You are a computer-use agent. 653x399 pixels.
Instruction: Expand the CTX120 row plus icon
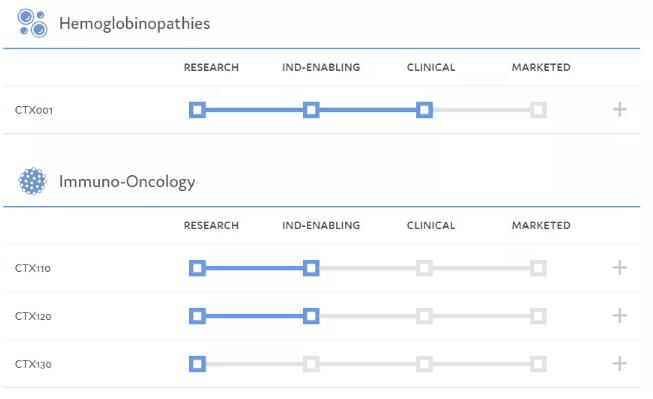[619, 315]
